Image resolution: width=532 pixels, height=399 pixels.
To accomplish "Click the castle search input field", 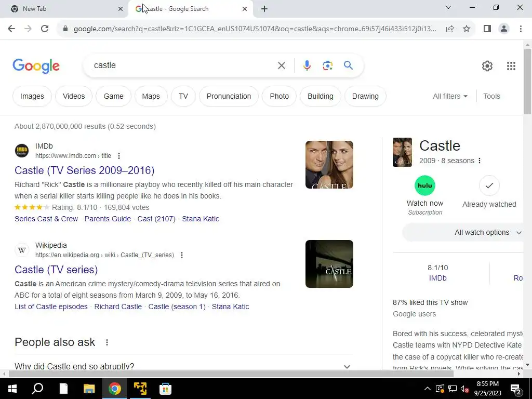I will click(x=183, y=65).
